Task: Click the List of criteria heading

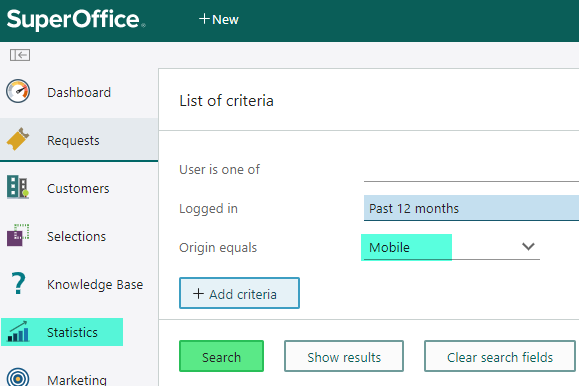Action: tap(226, 101)
